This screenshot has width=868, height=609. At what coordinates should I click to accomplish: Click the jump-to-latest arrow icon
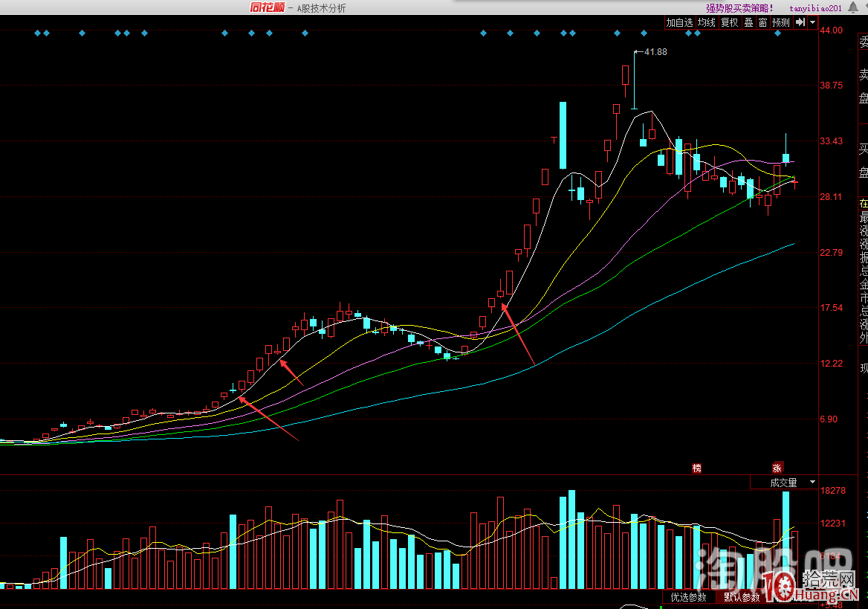(800, 22)
